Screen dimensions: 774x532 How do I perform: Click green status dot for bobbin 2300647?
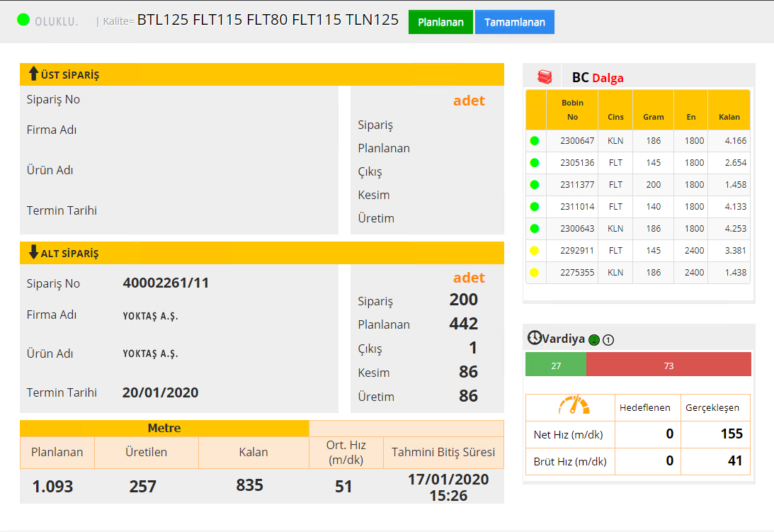[x=535, y=141]
